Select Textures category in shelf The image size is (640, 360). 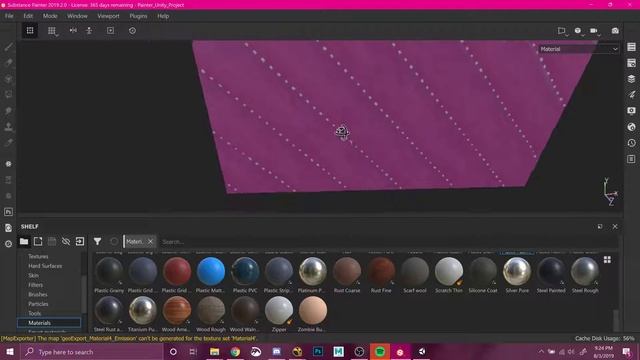click(38, 256)
